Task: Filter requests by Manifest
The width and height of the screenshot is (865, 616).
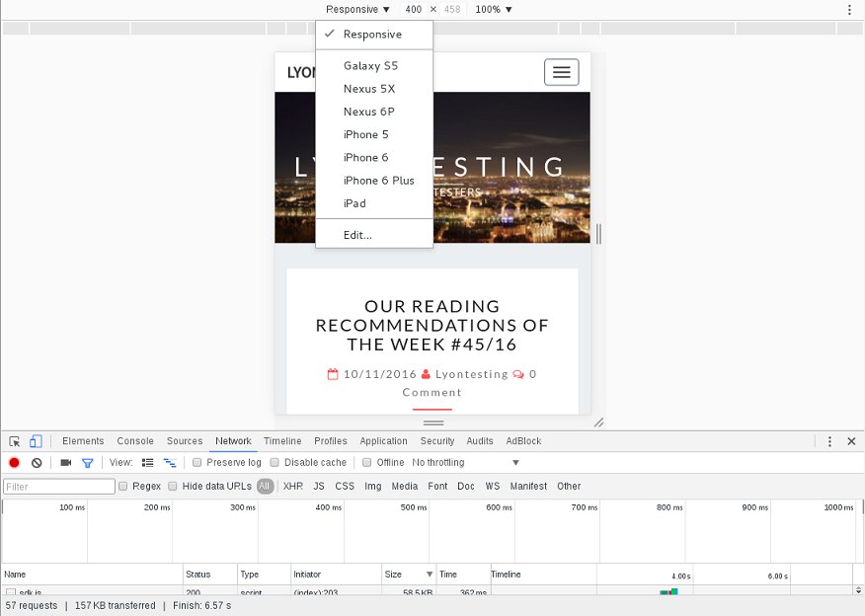Action: pyautogui.click(x=528, y=486)
